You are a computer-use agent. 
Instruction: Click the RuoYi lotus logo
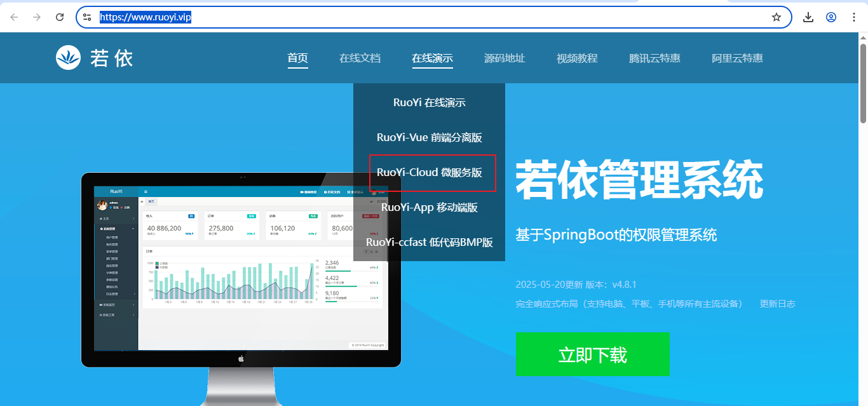68,58
